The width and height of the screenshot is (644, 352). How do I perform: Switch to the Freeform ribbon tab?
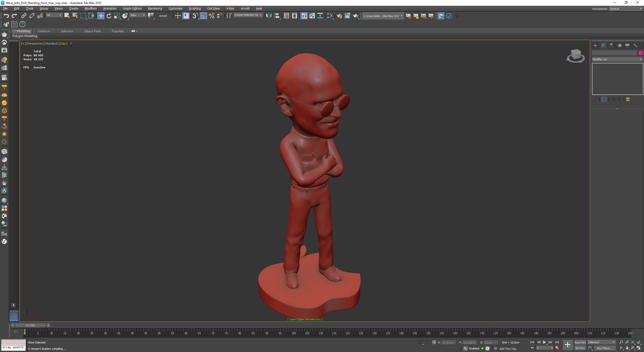coord(44,31)
